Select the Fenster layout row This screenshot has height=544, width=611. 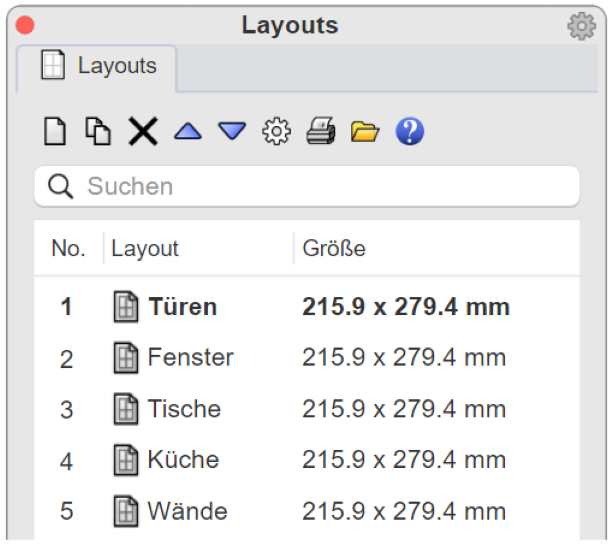coord(307,357)
